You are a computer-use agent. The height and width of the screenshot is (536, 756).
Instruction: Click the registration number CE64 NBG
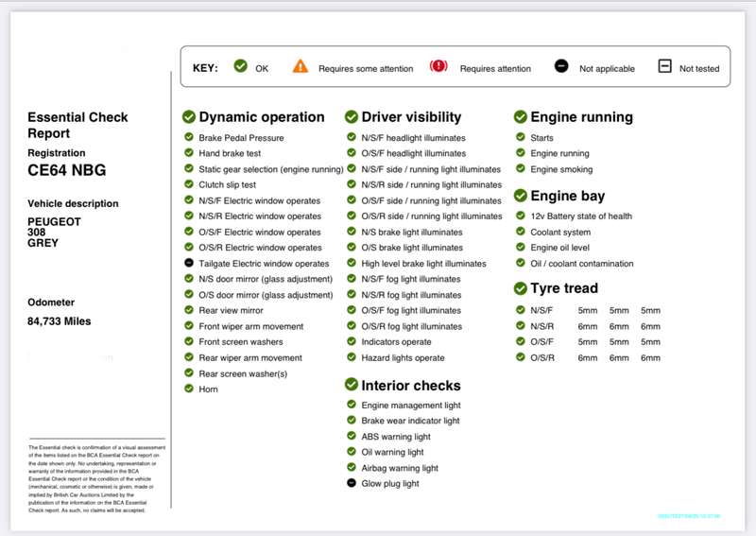pos(67,170)
